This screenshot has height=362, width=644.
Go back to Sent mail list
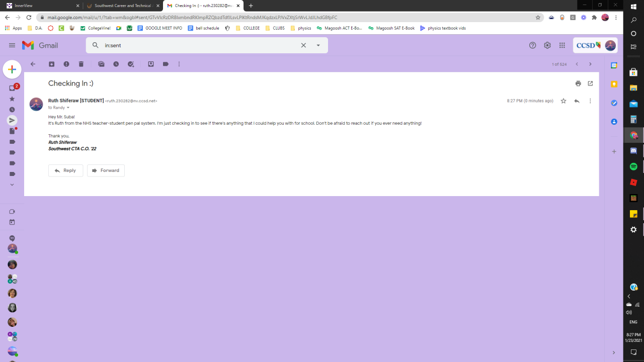pyautogui.click(x=33, y=64)
